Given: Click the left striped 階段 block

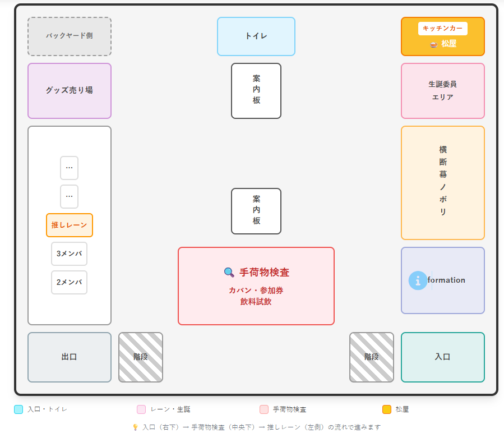Looking at the screenshot, I should pos(141,357).
